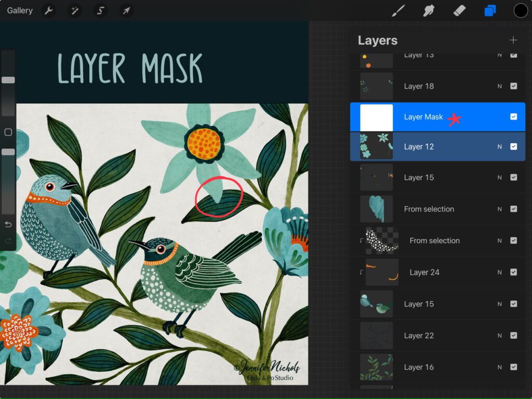Activate the Transform arrow tool
Screen dimensions: 532x399
(x=126, y=10)
